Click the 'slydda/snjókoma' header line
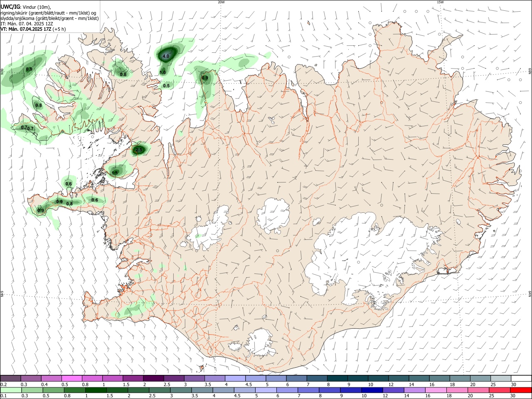Screen dimensions: 532x399 (x=49, y=18)
